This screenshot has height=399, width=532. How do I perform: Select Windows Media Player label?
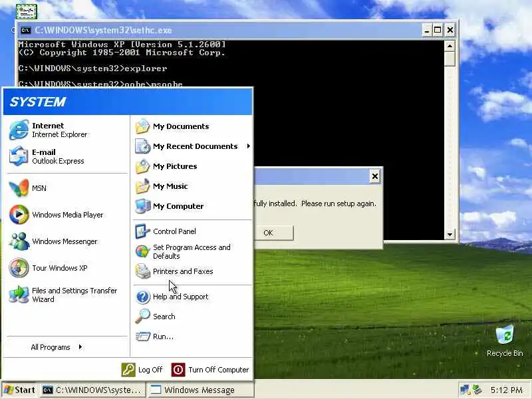pyautogui.click(x=68, y=215)
